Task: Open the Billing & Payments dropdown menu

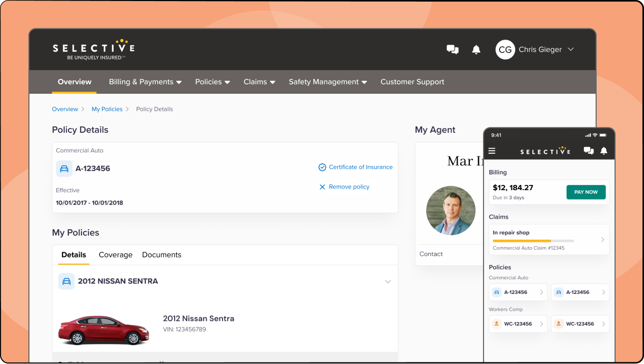Action: point(145,82)
